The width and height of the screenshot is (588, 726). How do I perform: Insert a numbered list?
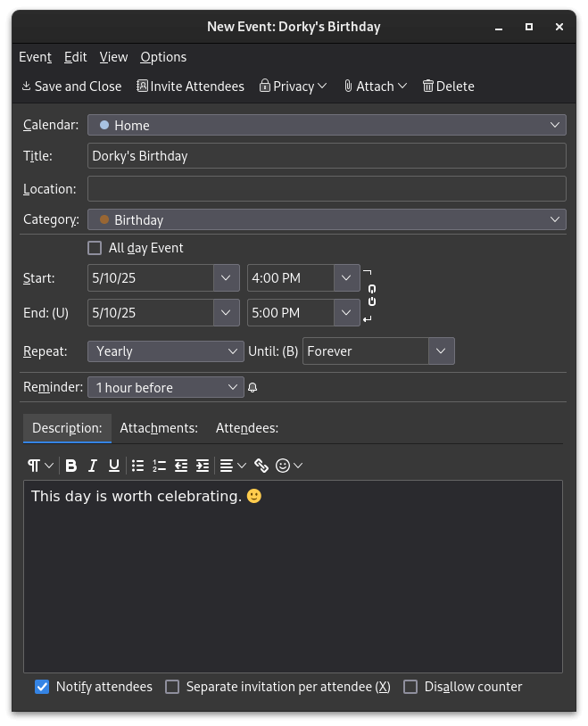[x=159, y=466]
